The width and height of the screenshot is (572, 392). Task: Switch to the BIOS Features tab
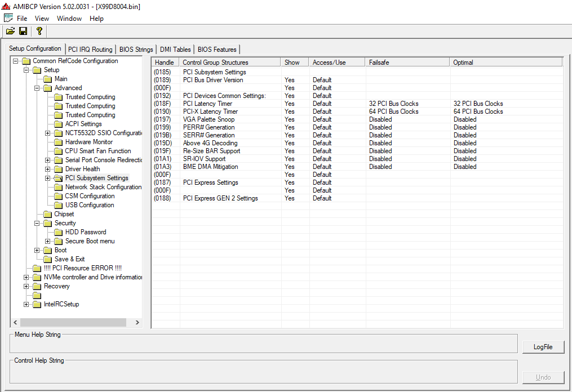pos(217,49)
